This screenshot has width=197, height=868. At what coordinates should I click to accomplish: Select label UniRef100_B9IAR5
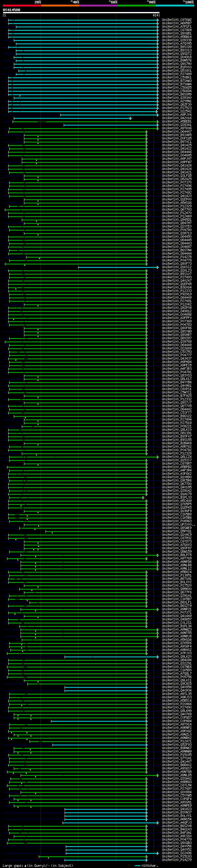(x=177, y=135)
